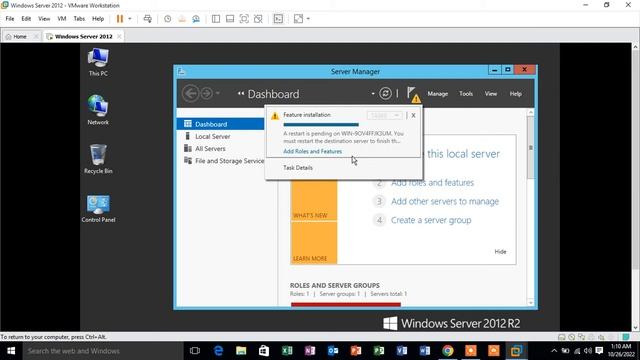The image size is (640, 360).
Task: Open the WHAT'S NEW tile
Action: [314, 201]
